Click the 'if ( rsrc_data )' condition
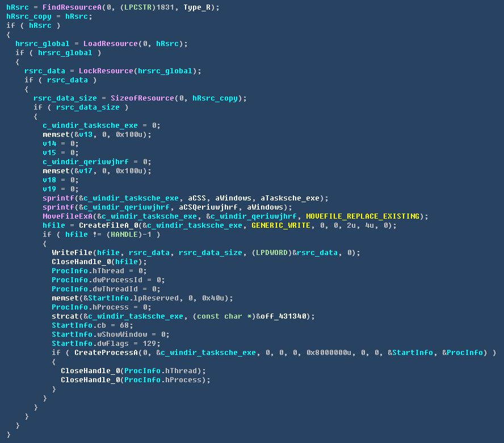 61,80
